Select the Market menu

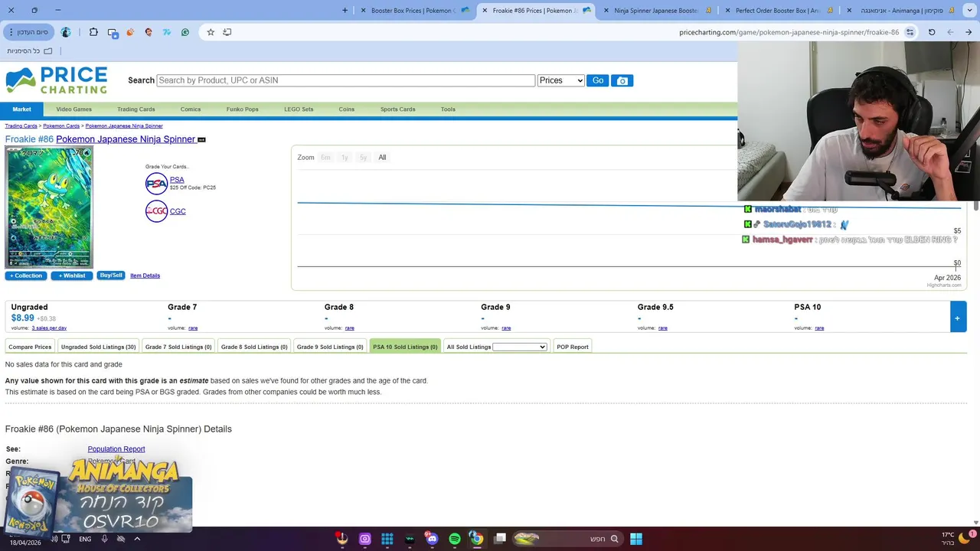pyautogui.click(x=21, y=109)
